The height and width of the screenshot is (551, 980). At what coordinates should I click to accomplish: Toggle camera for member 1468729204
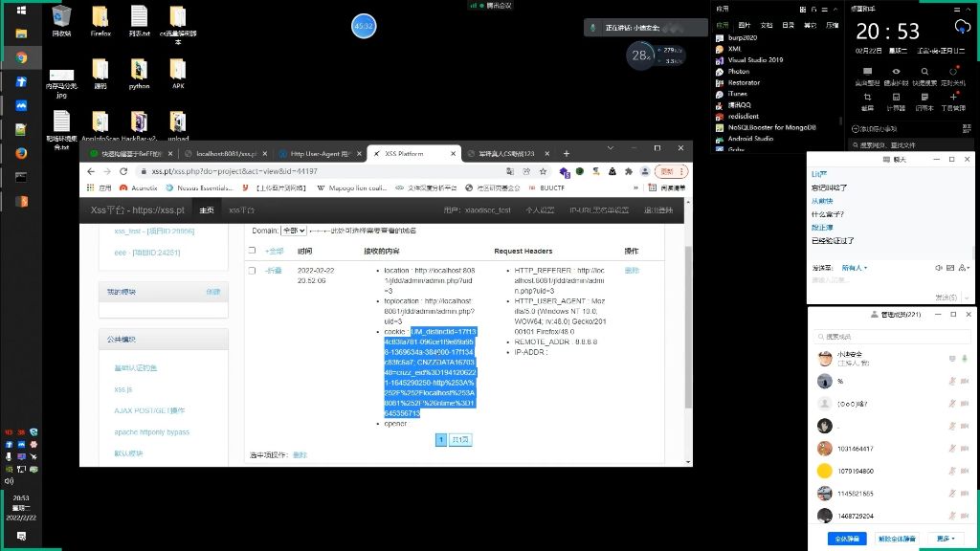tap(965, 516)
